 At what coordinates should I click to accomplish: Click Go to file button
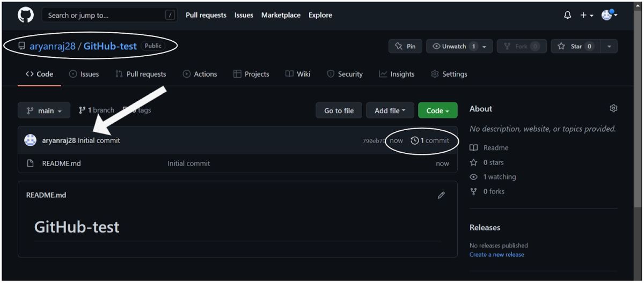pyautogui.click(x=339, y=110)
